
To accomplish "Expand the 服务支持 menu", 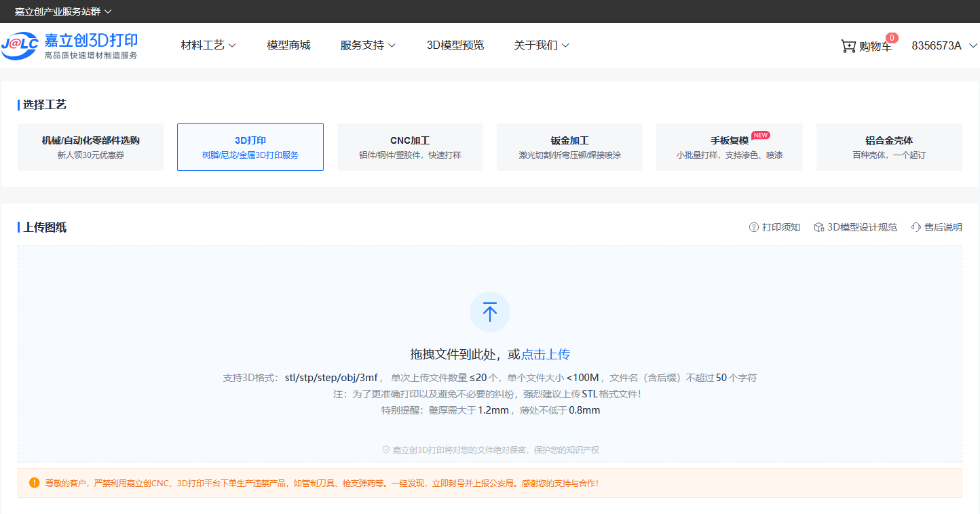I will (368, 45).
